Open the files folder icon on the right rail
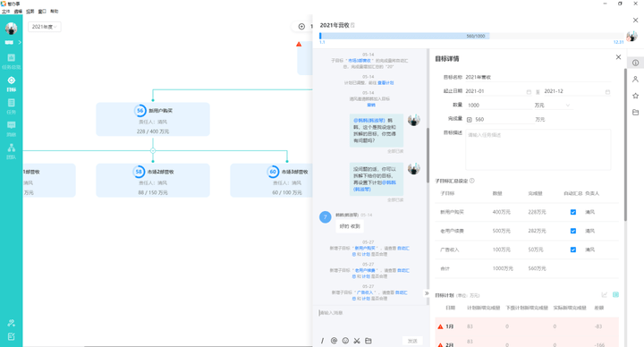644x347 pixels. pyautogui.click(x=635, y=112)
